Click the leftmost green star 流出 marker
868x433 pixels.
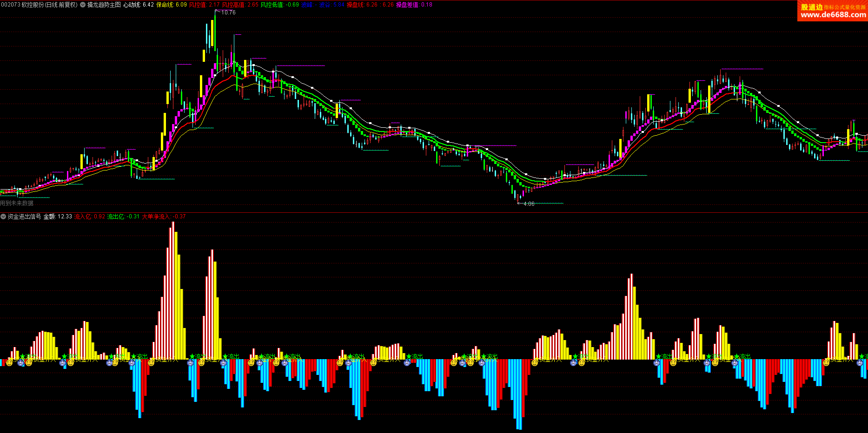(x=22, y=356)
